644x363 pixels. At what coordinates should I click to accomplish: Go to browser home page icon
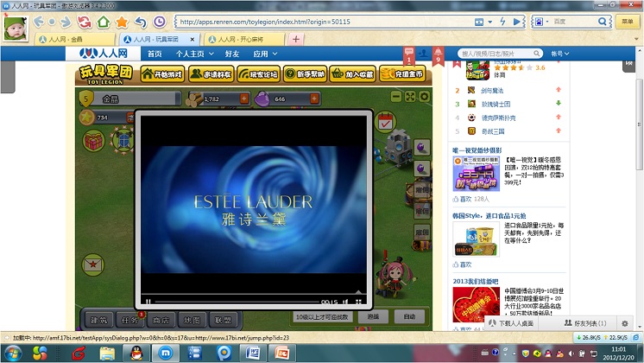(x=103, y=22)
